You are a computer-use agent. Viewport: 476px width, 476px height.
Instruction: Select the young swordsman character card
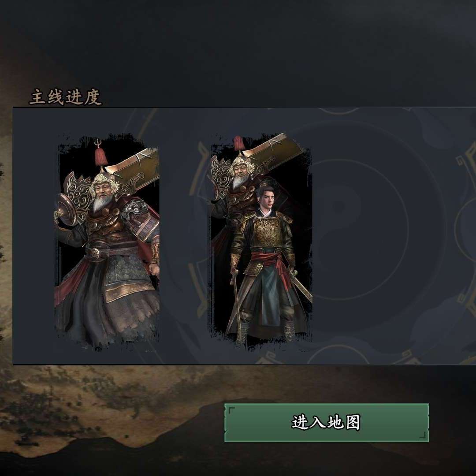click(x=260, y=242)
